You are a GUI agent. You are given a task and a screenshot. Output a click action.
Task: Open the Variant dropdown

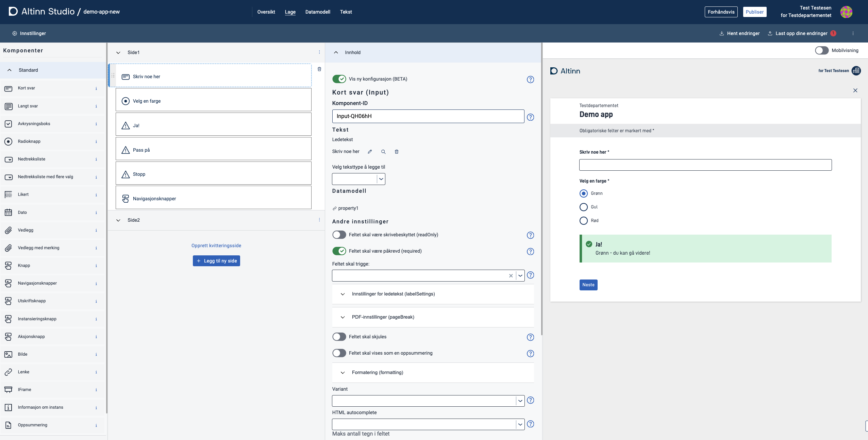(428, 401)
